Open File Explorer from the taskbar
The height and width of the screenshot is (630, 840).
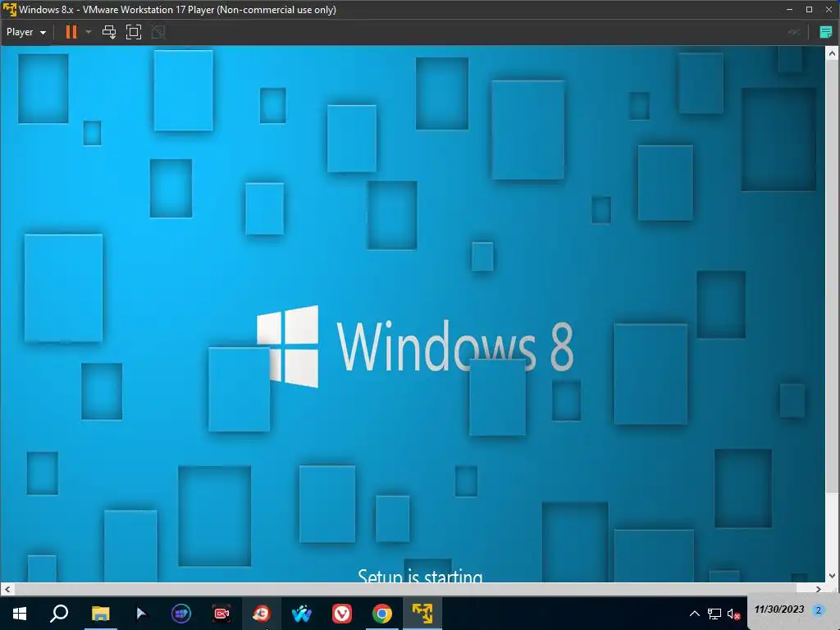coord(100,614)
